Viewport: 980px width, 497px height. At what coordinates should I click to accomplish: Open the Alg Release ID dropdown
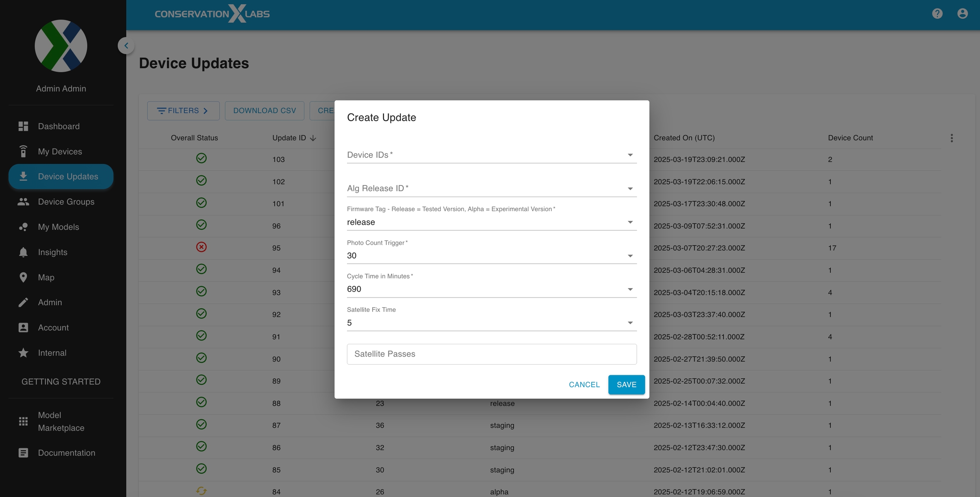tap(491, 189)
